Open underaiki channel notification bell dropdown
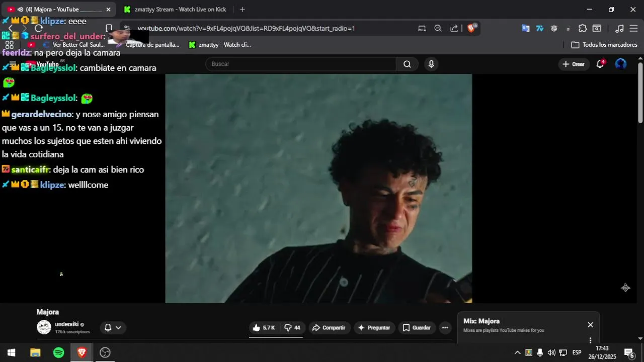The height and width of the screenshot is (362, 644). coord(113,328)
